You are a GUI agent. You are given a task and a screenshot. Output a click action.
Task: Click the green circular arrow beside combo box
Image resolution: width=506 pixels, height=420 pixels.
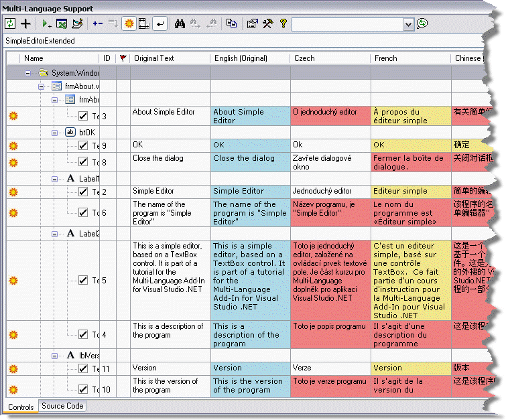tap(422, 24)
